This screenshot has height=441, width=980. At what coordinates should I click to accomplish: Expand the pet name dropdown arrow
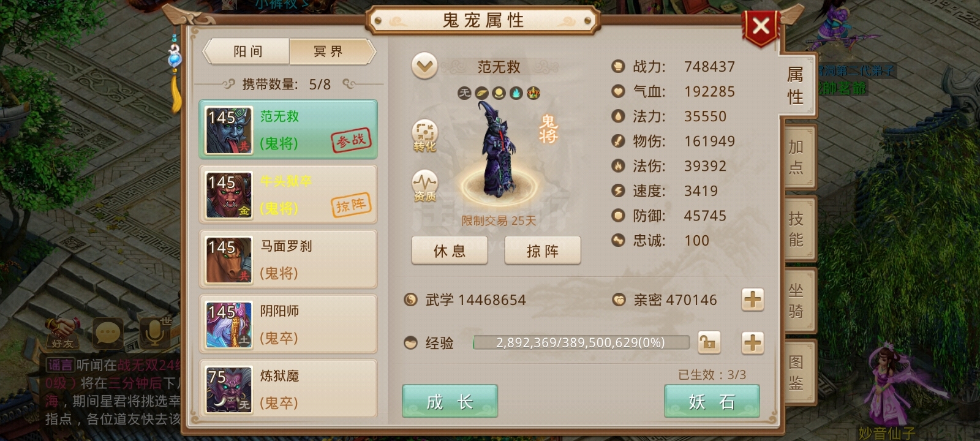point(424,66)
